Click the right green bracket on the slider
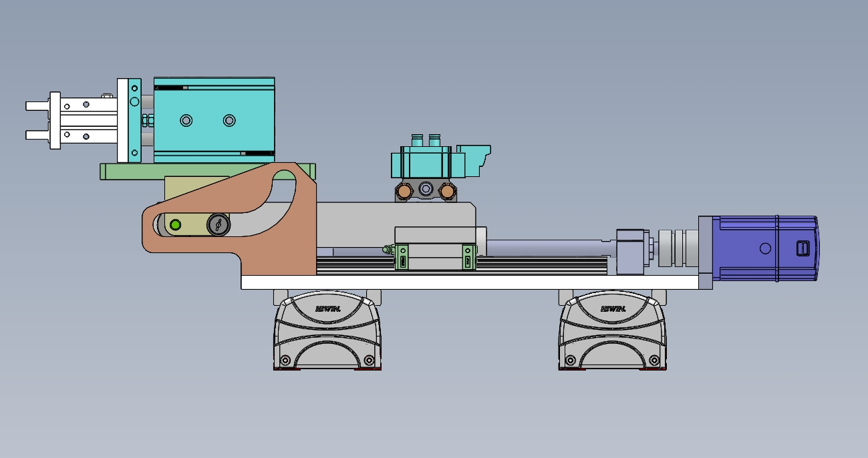The image size is (868, 458). tap(468, 257)
